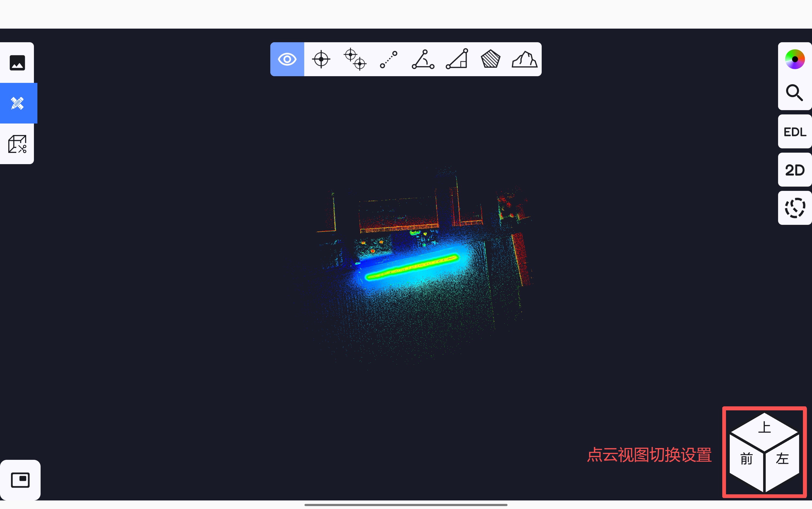Switch to the measurement tools sidebar tab
Screen dimensions: 812x509
(17, 103)
